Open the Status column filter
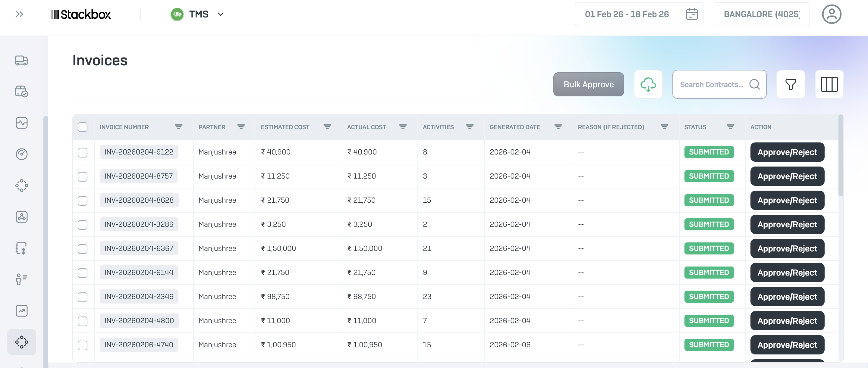Screen dimensions: 868x368 coord(730,127)
